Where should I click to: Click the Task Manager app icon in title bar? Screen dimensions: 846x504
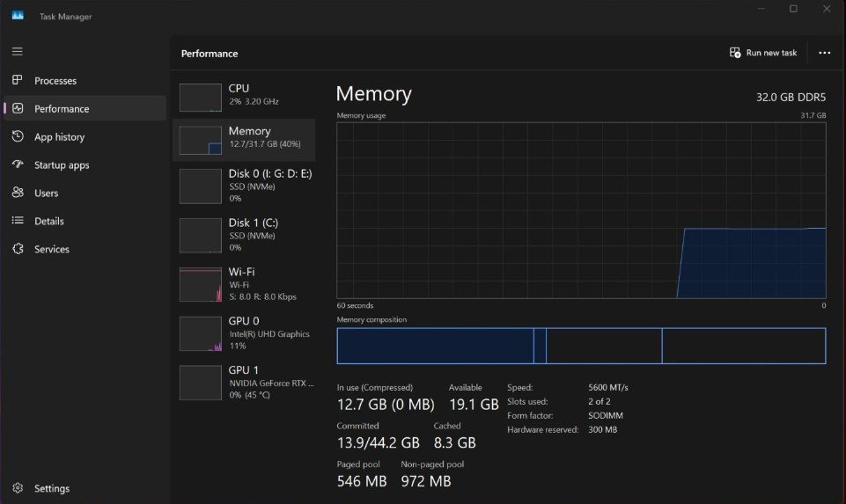[18, 16]
